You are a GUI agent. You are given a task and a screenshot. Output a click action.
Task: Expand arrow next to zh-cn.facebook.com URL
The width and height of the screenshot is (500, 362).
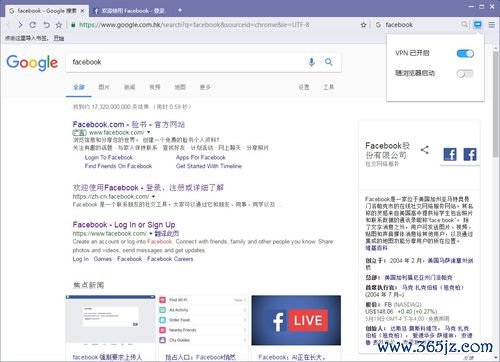[153, 197]
